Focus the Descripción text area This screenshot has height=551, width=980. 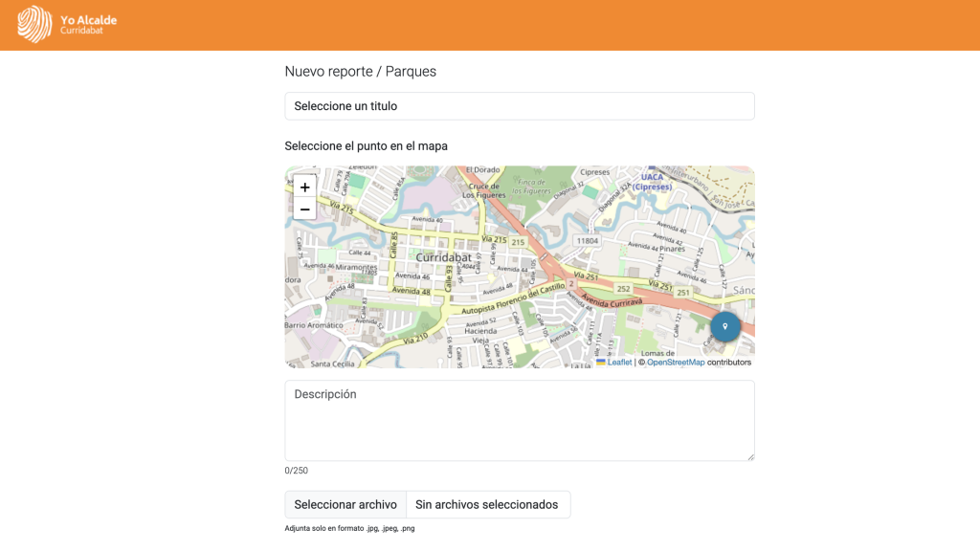[519, 421]
